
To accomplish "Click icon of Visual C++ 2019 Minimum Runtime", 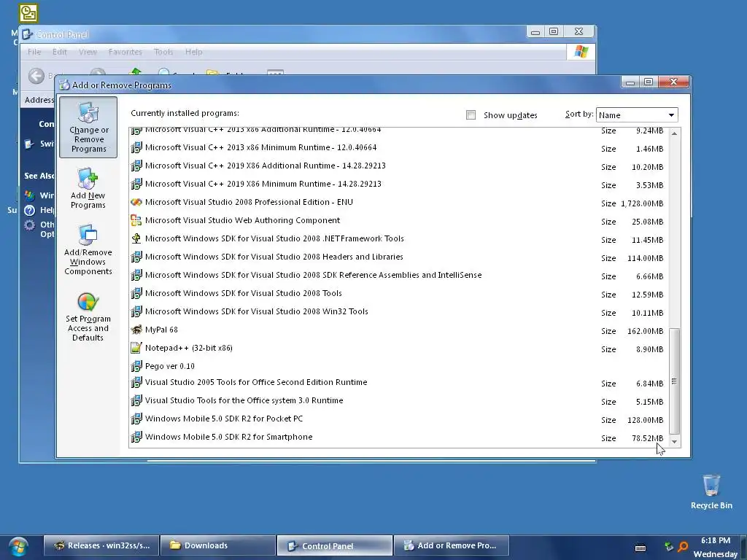I will 136,184.
